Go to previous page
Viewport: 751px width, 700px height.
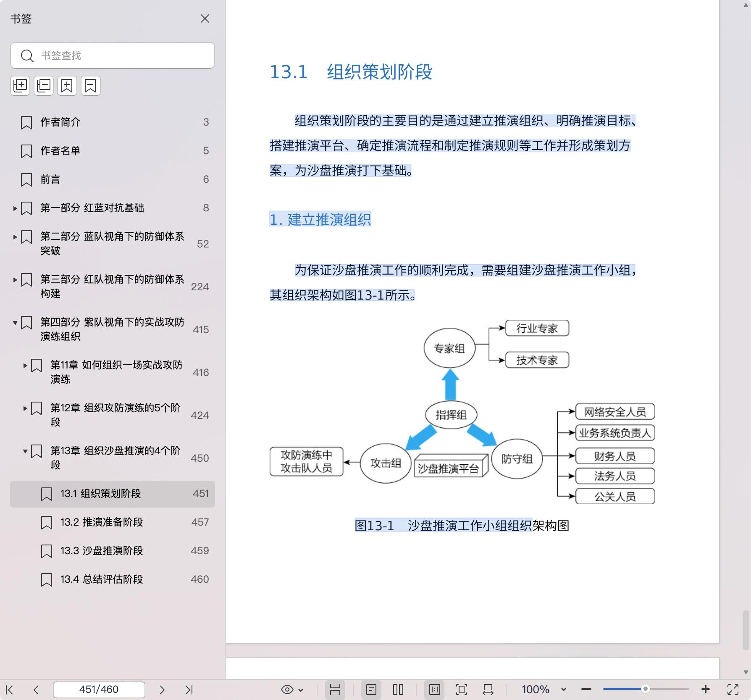tap(36, 689)
